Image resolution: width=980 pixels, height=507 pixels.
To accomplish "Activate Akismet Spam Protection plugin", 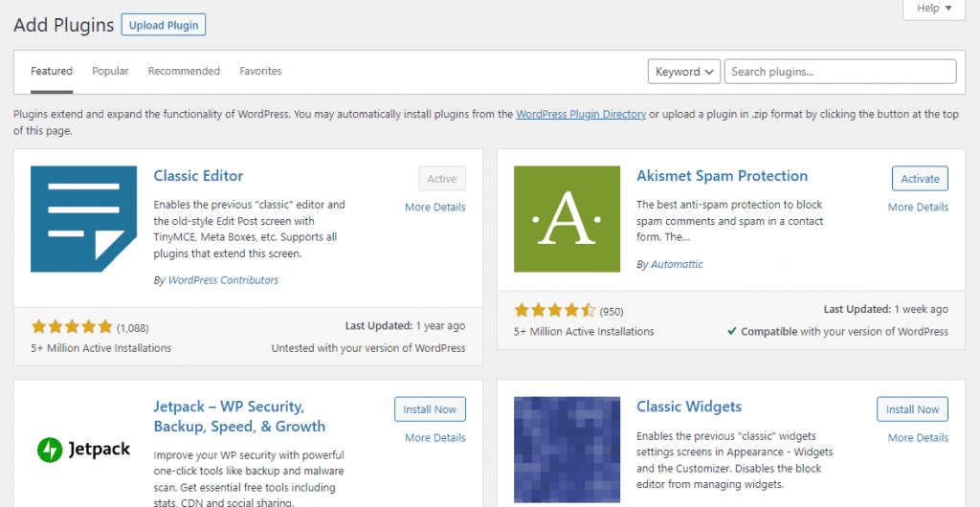I will tap(920, 179).
